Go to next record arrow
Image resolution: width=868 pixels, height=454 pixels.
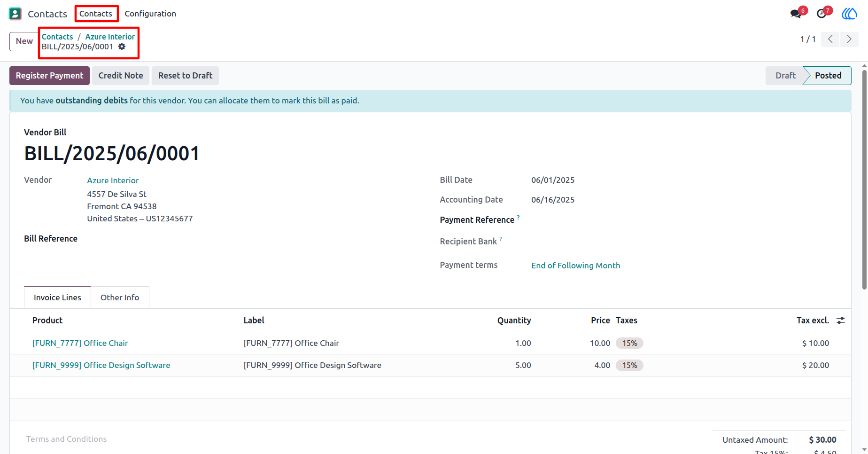[849, 39]
